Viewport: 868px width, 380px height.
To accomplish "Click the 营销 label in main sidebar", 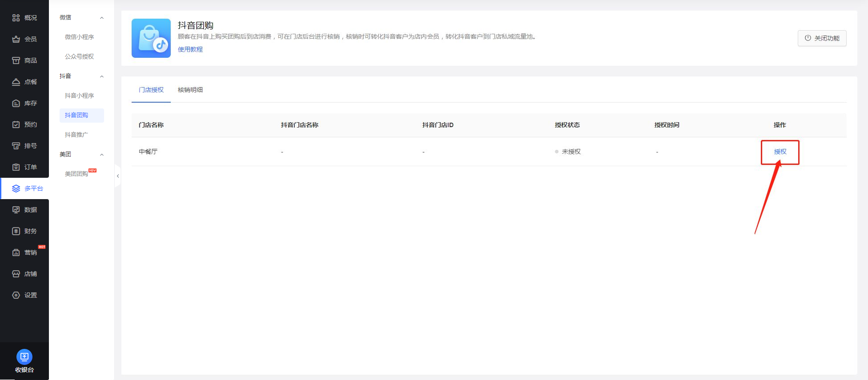I will pyautogui.click(x=31, y=252).
